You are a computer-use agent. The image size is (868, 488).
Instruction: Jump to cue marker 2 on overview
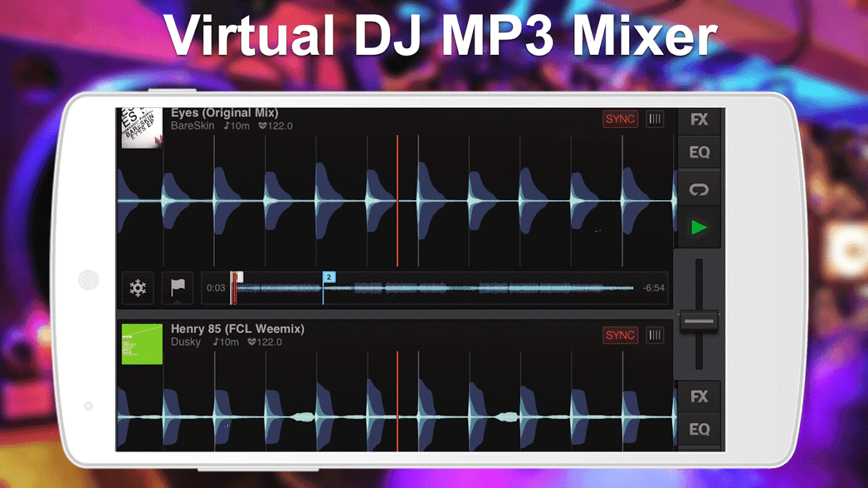pos(328,278)
